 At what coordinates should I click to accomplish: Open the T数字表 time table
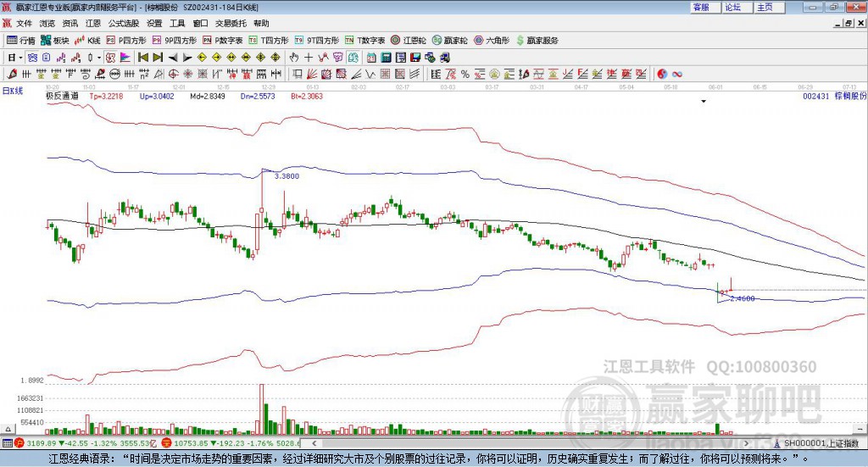click(364, 41)
